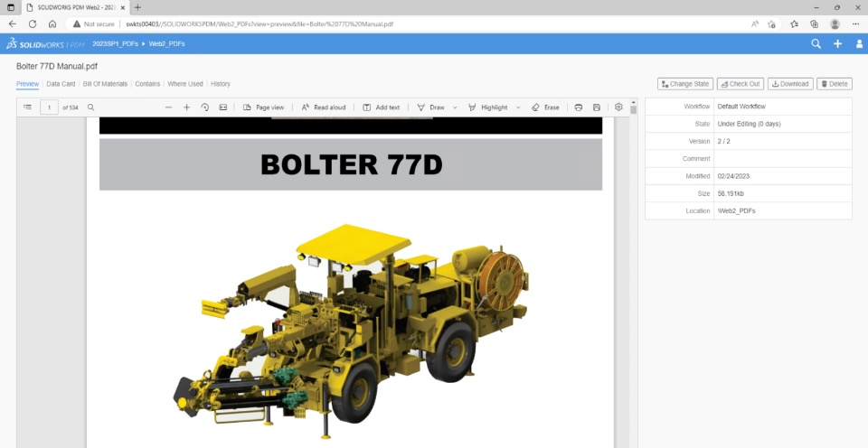Click the Under Editing (0 days) state
The height and width of the screenshot is (448, 868).
click(749, 124)
